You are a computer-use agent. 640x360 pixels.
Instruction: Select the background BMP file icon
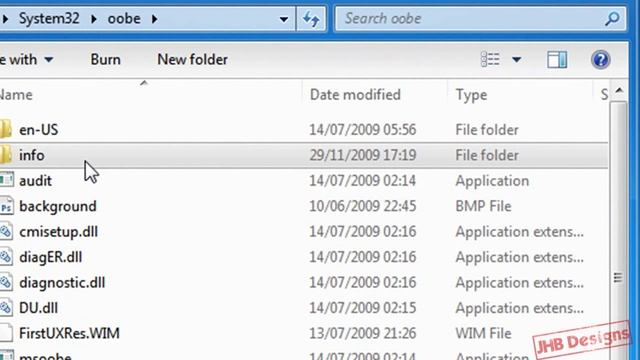tap(6, 206)
